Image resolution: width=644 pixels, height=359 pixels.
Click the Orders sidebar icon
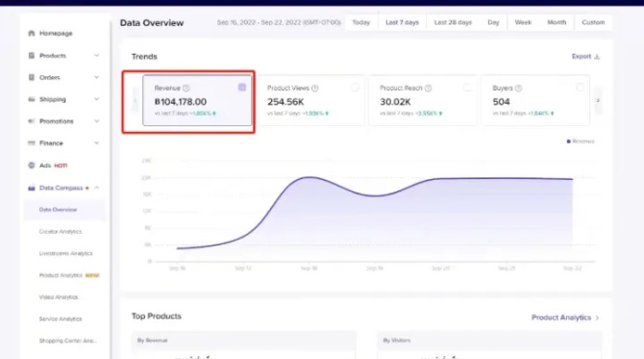pos(32,77)
